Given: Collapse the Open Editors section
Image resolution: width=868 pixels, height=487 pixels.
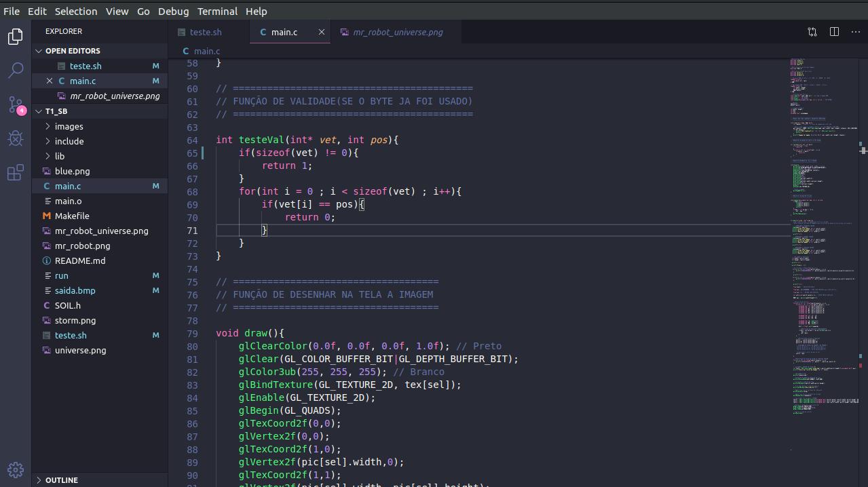Looking at the screenshot, I should coord(39,51).
